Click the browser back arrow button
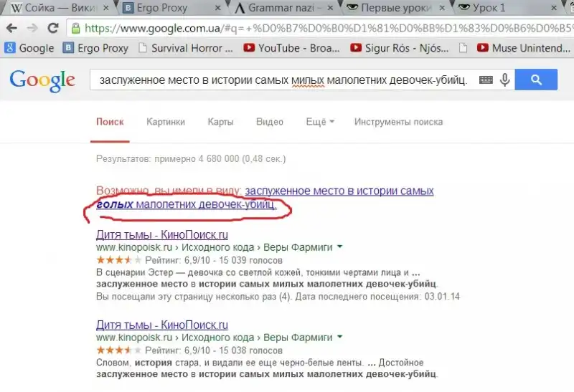574x392 pixels. click(12, 29)
